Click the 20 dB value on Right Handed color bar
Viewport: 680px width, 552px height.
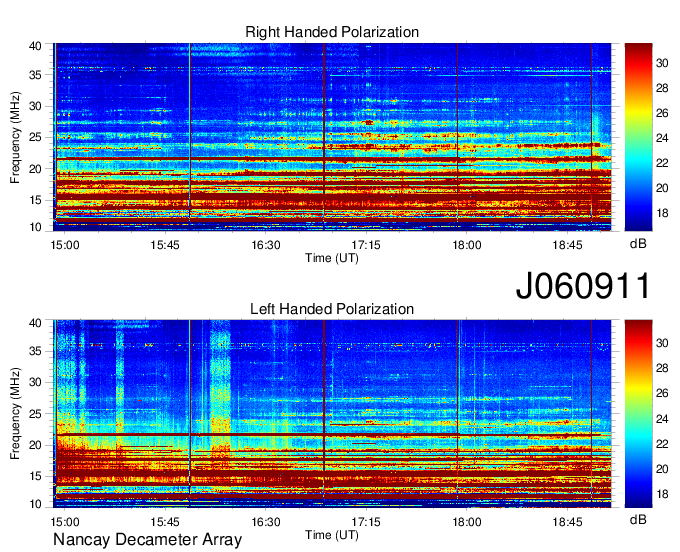pos(662,188)
